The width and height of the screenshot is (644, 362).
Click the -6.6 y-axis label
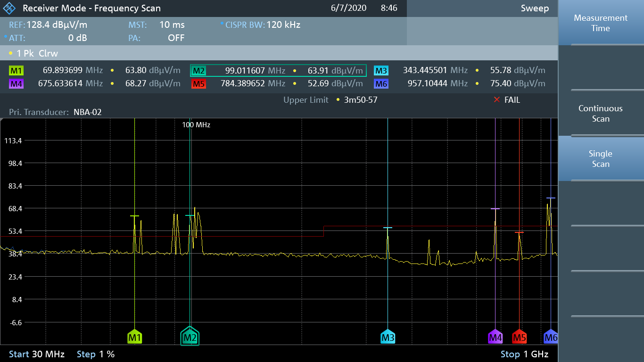coord(15,322)
